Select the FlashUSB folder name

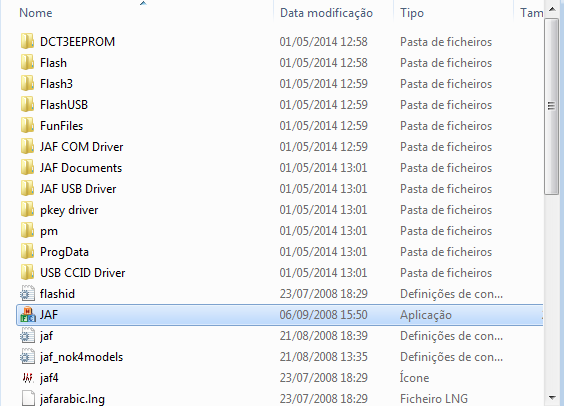coord(64,105)
